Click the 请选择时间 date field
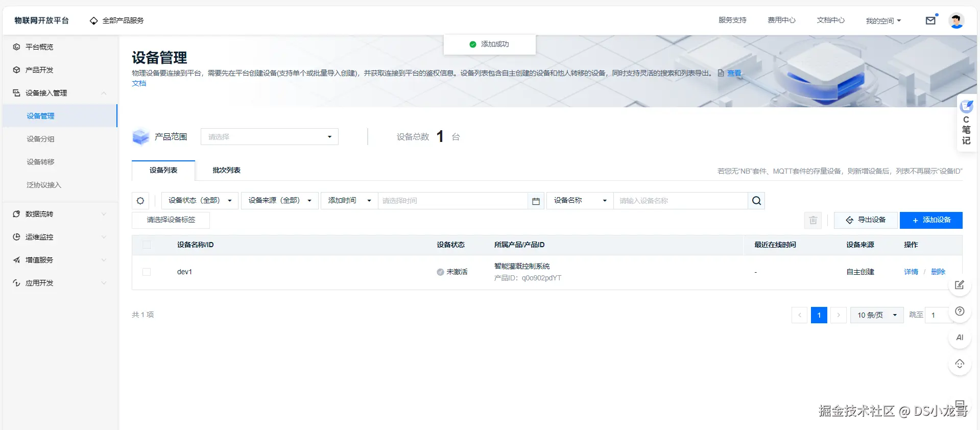980x430 pixels. click(x=452, y=201)
